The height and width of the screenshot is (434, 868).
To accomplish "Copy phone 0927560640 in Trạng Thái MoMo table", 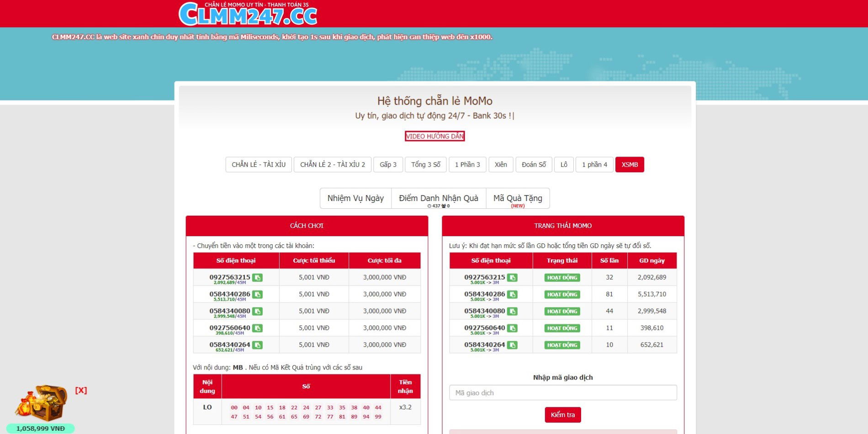I will coord(512,328).
